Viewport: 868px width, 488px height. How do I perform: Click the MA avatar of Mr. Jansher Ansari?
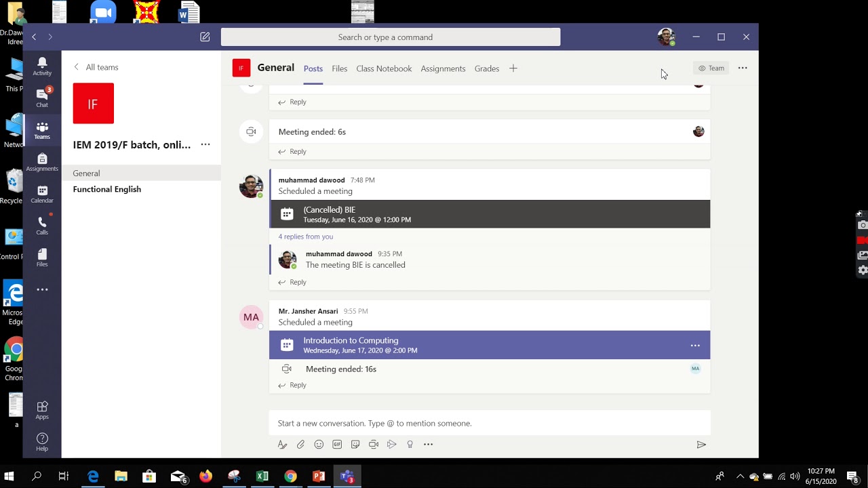[251, 317]
